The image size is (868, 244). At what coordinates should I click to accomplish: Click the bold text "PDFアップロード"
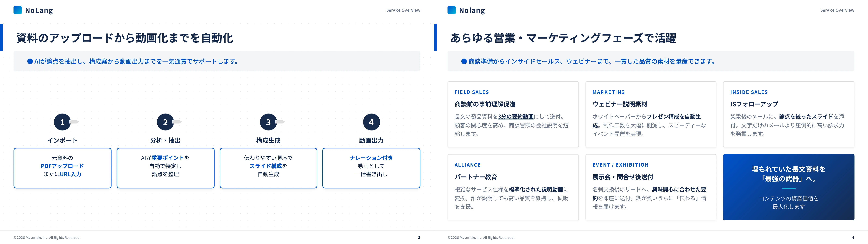(62, 166)
